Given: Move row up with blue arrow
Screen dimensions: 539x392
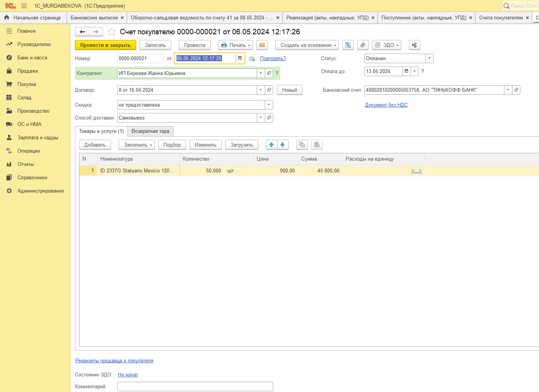Looking at the screenshot, I should coord(272,145).
